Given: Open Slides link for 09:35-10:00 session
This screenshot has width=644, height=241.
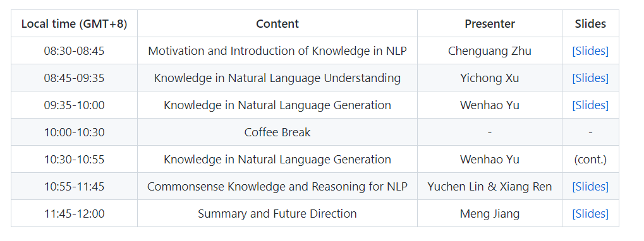Looking at the screenshot, I should point(590,105).
